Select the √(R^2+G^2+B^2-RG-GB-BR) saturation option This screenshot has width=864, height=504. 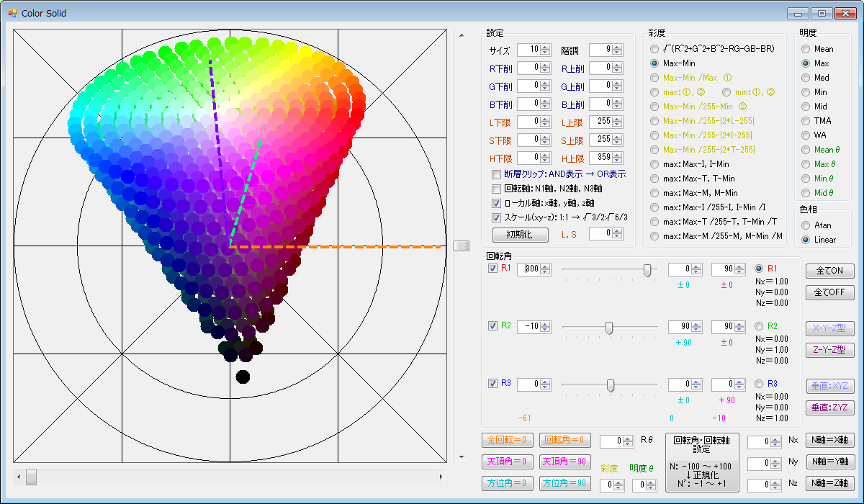(654, 49)
